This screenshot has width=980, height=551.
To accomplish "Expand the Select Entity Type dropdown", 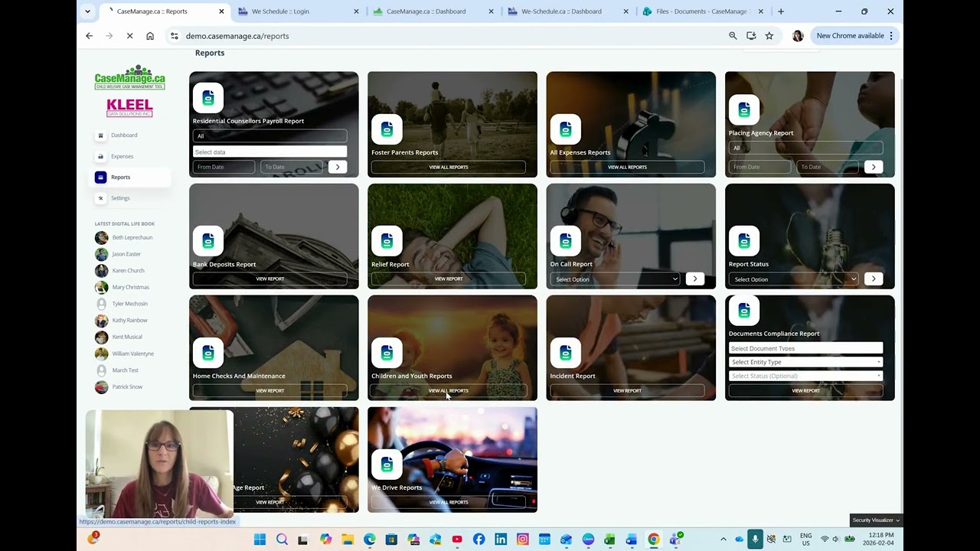I will pos(805,362).
